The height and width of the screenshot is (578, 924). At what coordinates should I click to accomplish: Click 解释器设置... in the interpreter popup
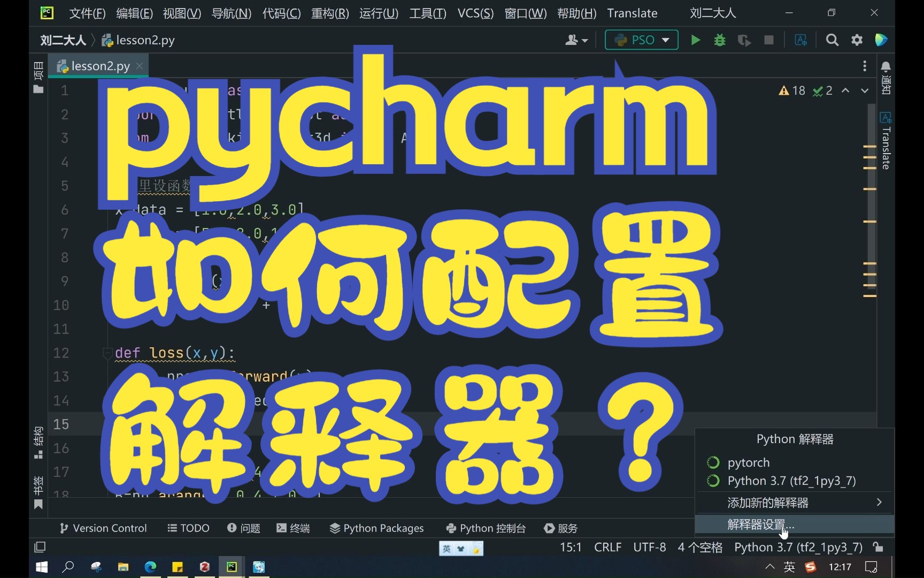(795, 524)
